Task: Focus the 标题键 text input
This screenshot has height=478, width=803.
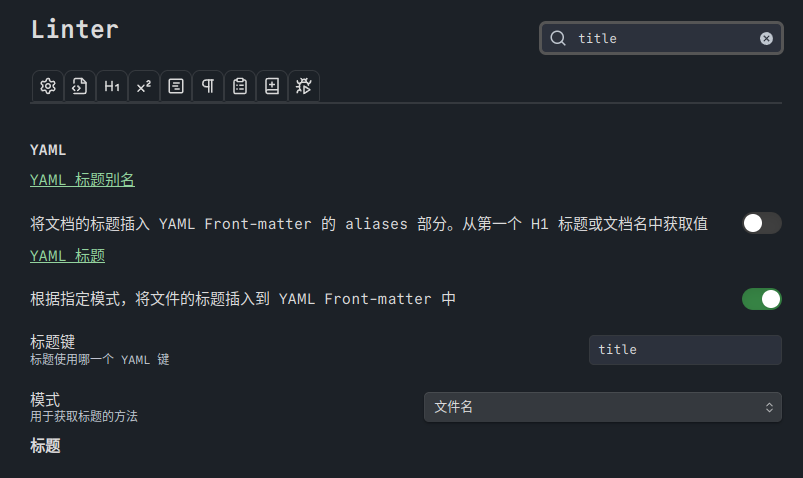Action: pyautogui.click(x=684, y=350)
